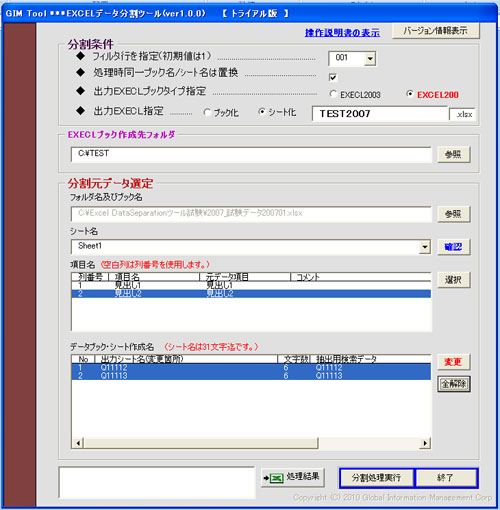
Task: Choose the シート化 radio button
Action: [x=262, y=112]
